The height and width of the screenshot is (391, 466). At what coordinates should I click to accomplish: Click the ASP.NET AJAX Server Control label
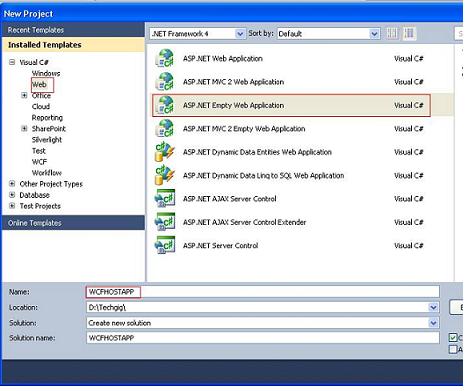pos(229,199)
